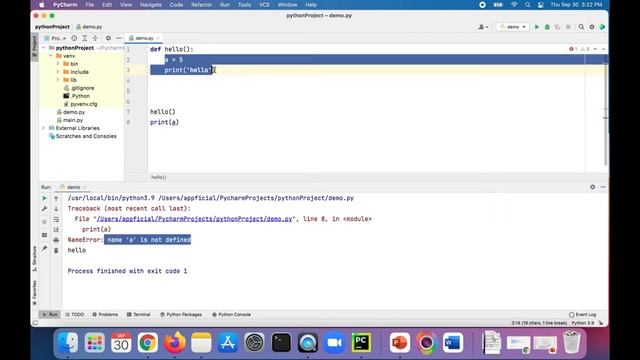This screenshot has width=640, height=360.
Task: Open the demo run configuration dropdown
Action: point(513,27)
